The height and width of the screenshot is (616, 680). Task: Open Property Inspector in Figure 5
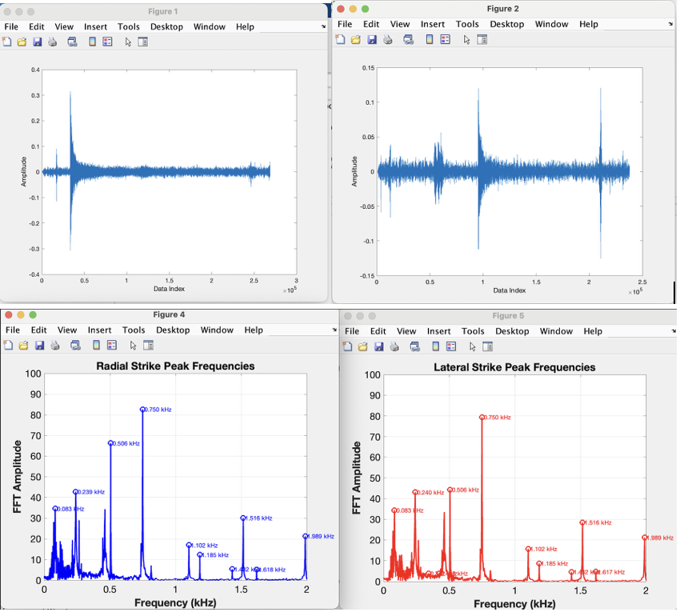click(x=487, y=346)
